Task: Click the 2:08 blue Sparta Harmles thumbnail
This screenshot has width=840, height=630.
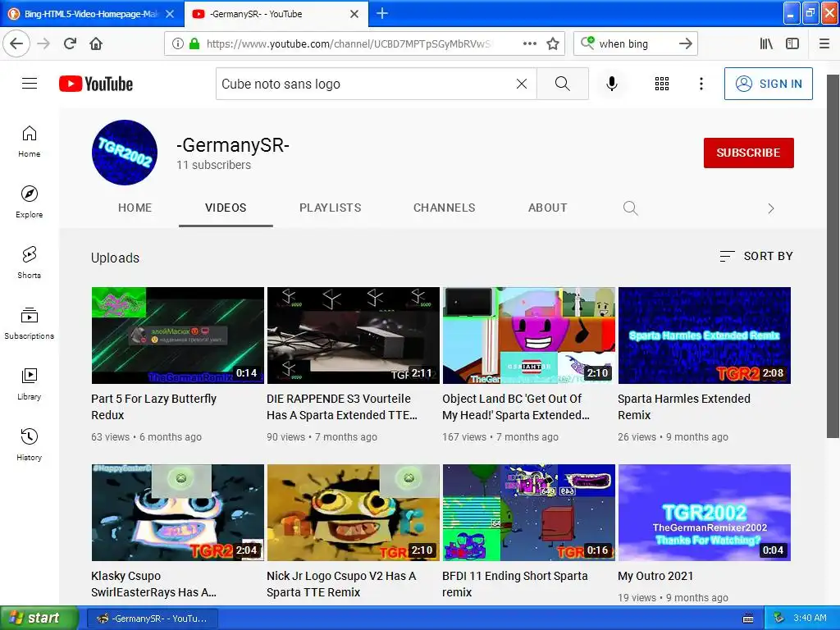Action: click(705, 336)
